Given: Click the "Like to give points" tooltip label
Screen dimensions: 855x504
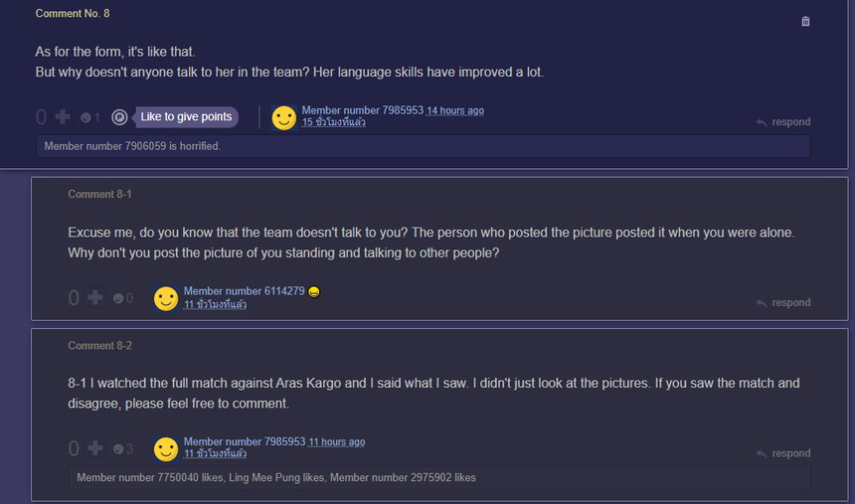Looking at the screenshot, I should [x=186, y=117].
